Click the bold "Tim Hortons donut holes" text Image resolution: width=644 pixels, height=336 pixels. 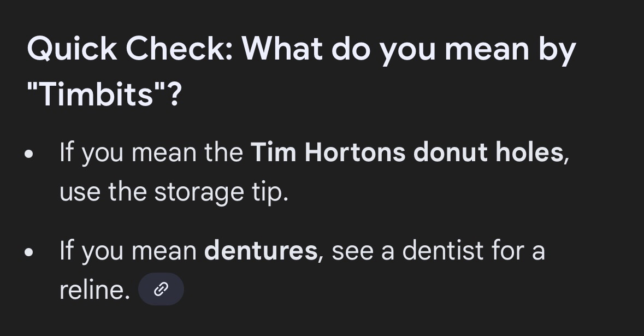[407, 152]
